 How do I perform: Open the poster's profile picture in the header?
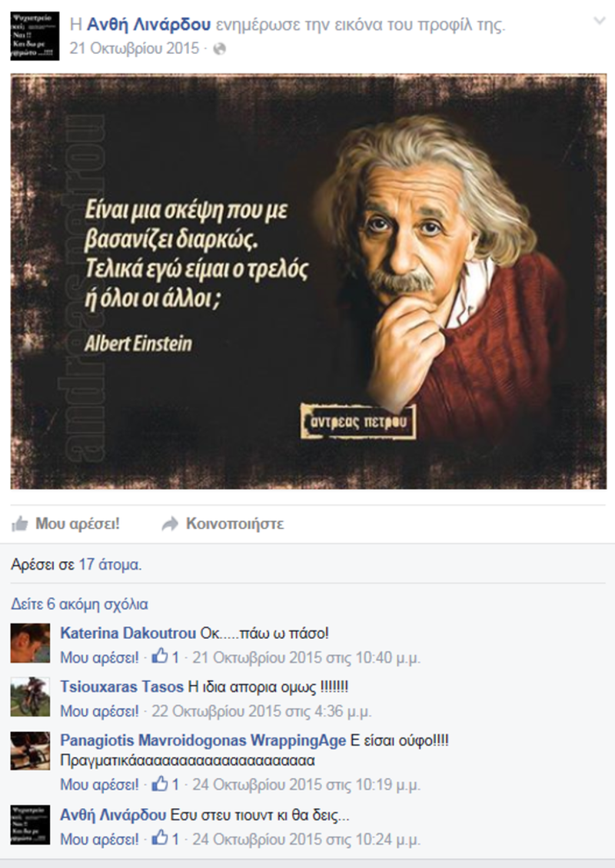(x=35, y=36)
